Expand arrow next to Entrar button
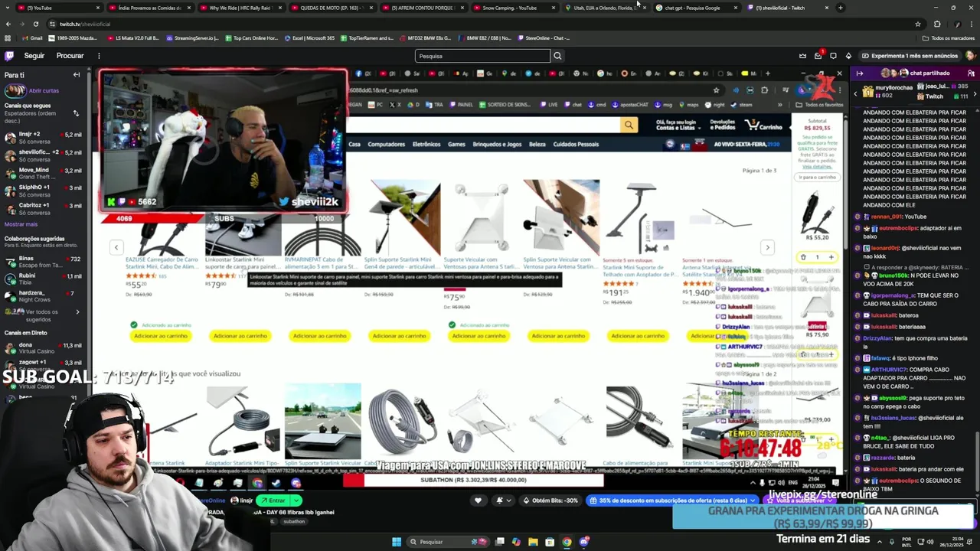Image resolution: width=980 pixels, height=551 pixels. point(296,500)
